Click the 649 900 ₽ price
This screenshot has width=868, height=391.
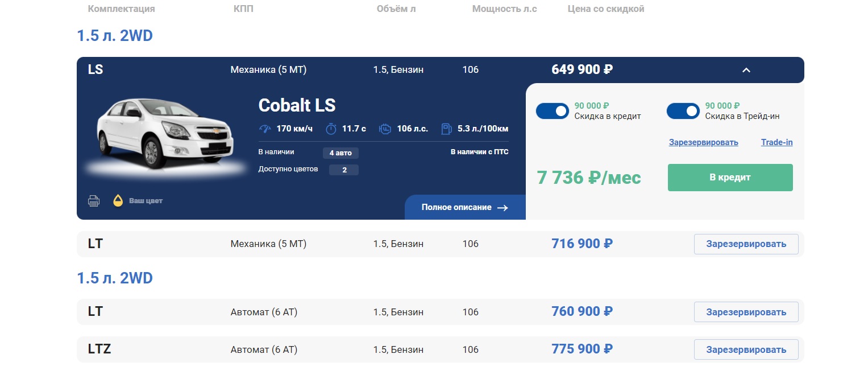pyautogui.click(x=582, y=70)
